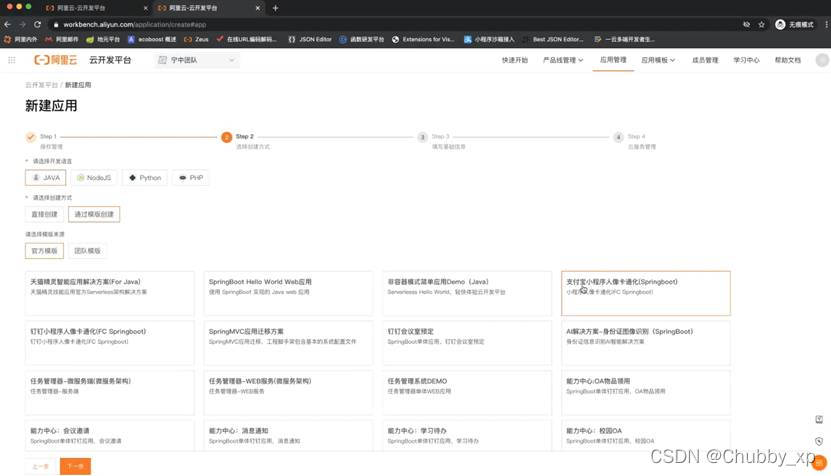The width and height of the screenshot is (831, 476).
Task: Open the incognito profile icon 无痕模式
Action: click(x=794, y=24)
